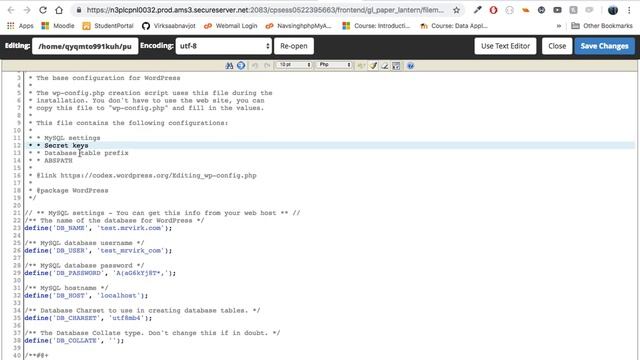Redo the edit in editor toolbar

[267, 65]
